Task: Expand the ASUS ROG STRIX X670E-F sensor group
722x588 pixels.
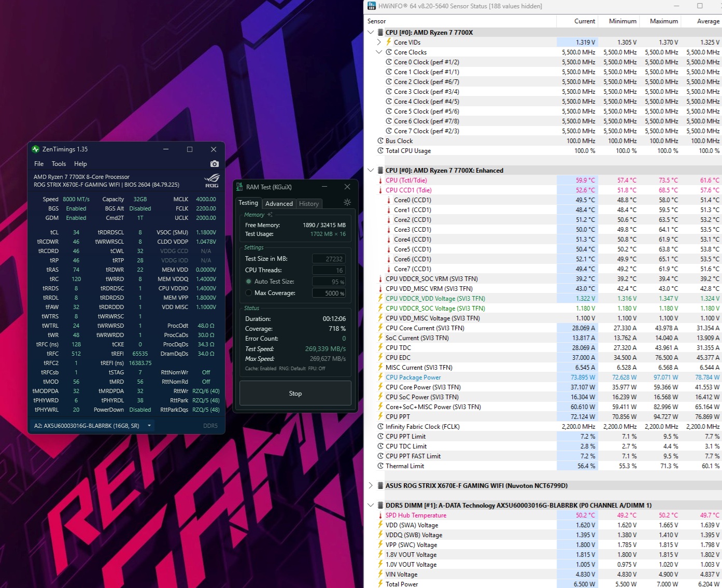Action: click(371, 486)
